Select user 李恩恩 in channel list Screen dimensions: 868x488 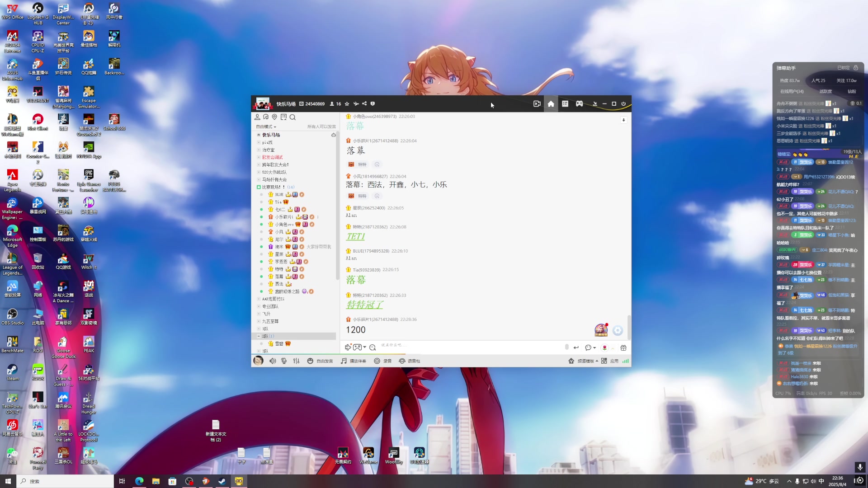281,262
